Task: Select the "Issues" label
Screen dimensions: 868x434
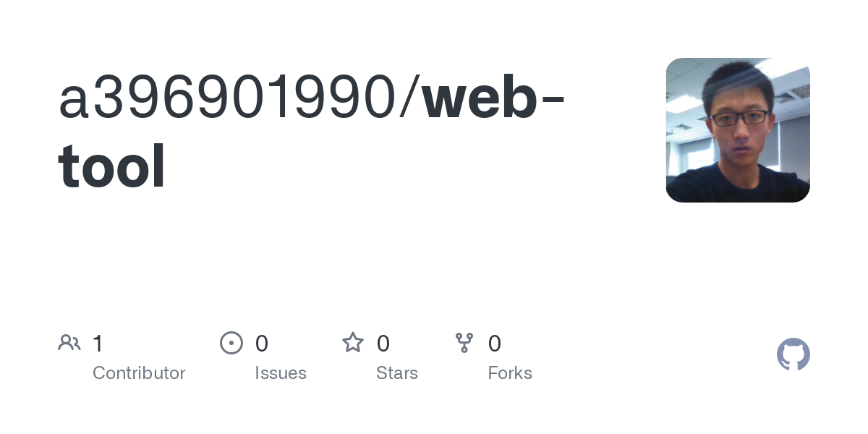Action: [281, 373]
